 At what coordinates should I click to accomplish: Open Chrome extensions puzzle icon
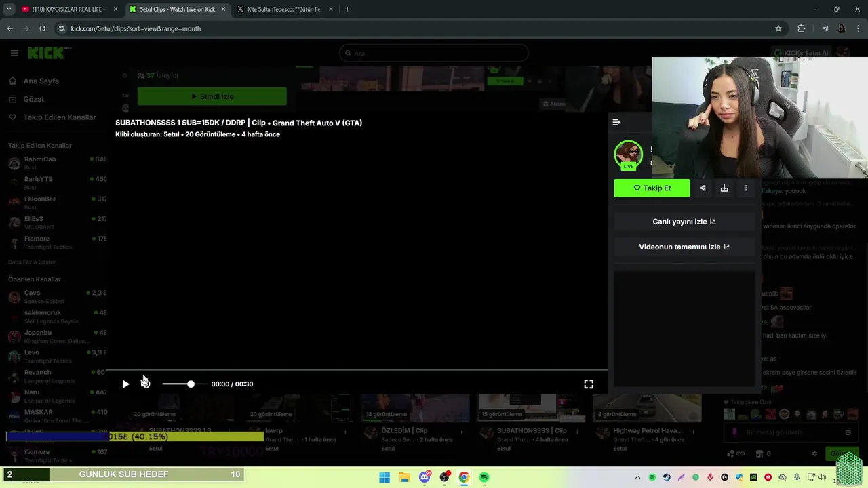(802, 28)
